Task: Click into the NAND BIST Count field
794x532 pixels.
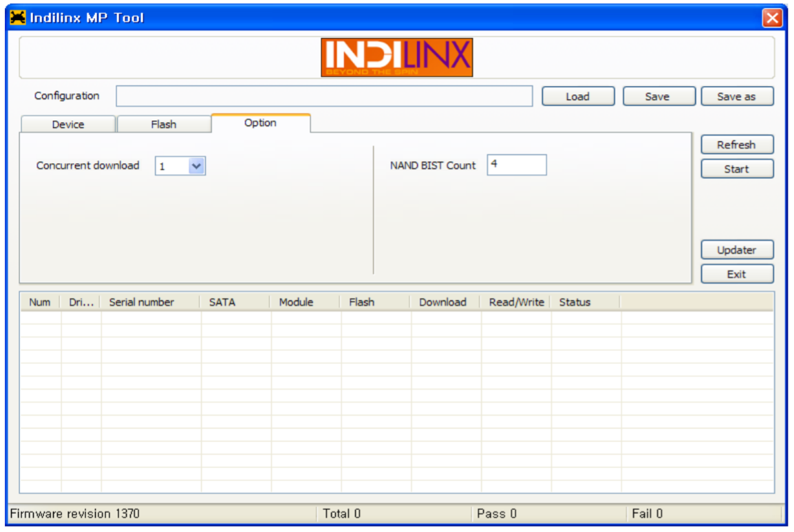Action: coord(517,164)
